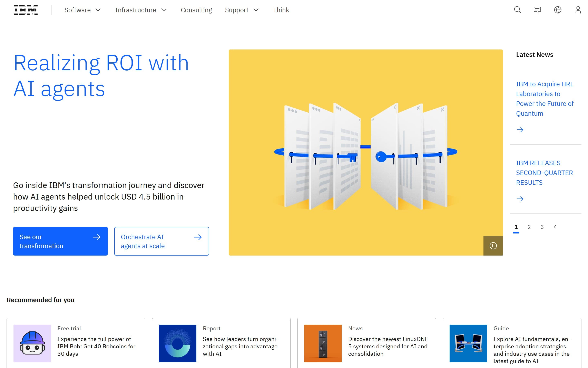Image resolution: width=588 pixels, height=368 pixels.
Task: Open the IBM Bob robot thumbnail
Action: [x=32, y=343]
